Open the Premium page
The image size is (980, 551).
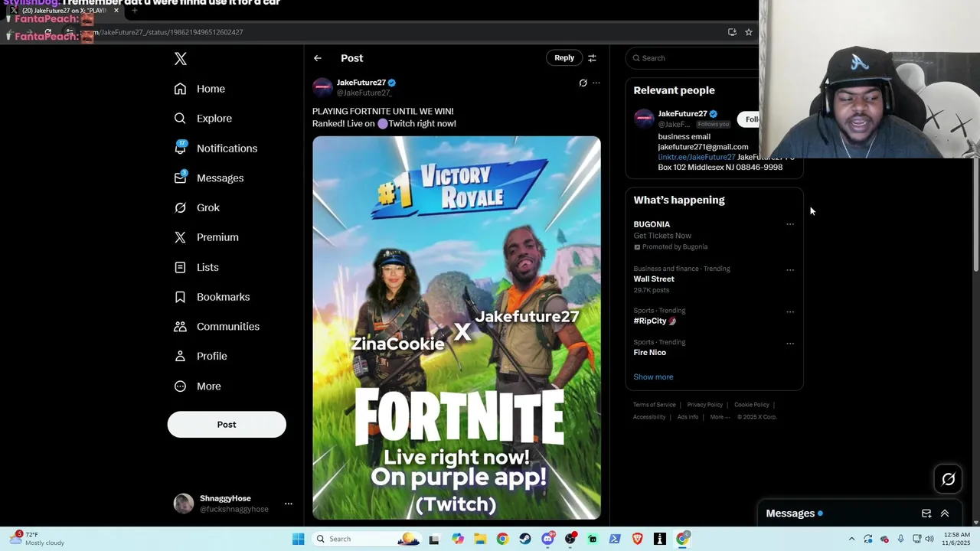tap(206, 237)
